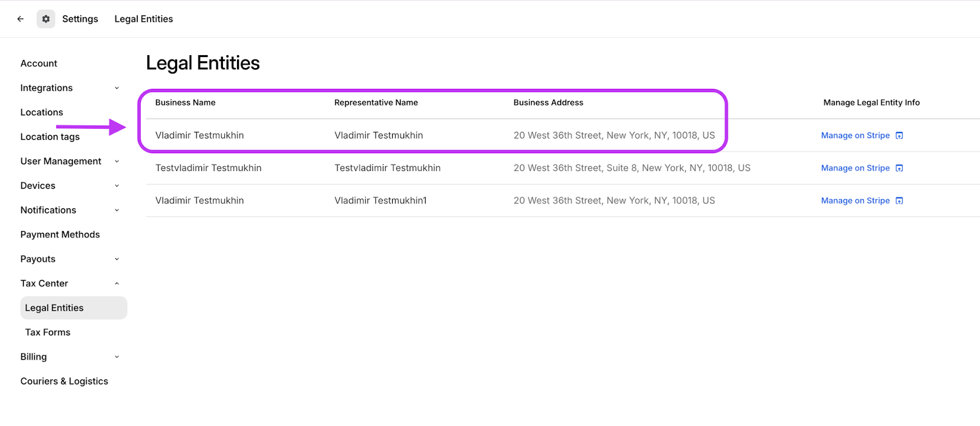Expand the Devices menu chevron
980x426 pixels.
(x=117, y=186)
